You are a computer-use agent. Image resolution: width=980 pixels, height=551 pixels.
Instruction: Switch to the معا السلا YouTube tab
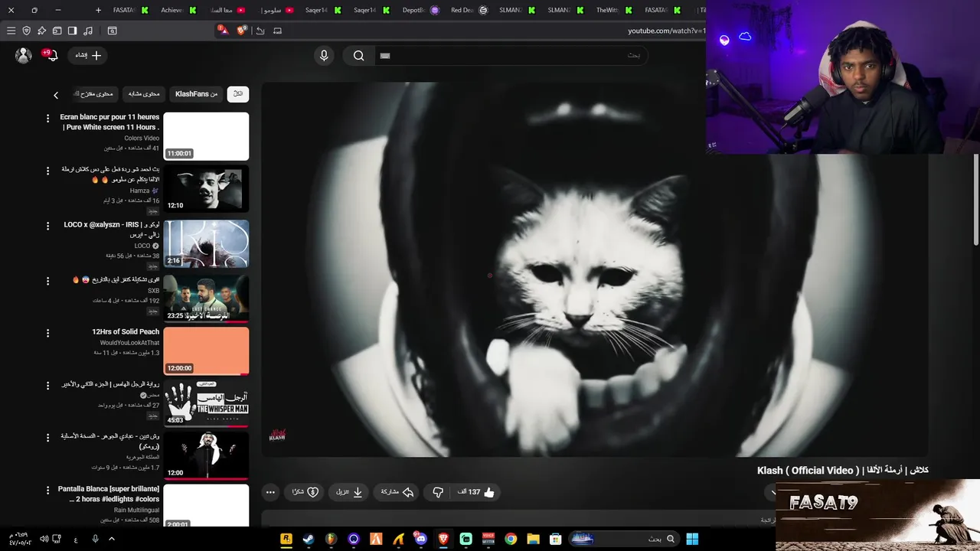(x=227, y=10)
